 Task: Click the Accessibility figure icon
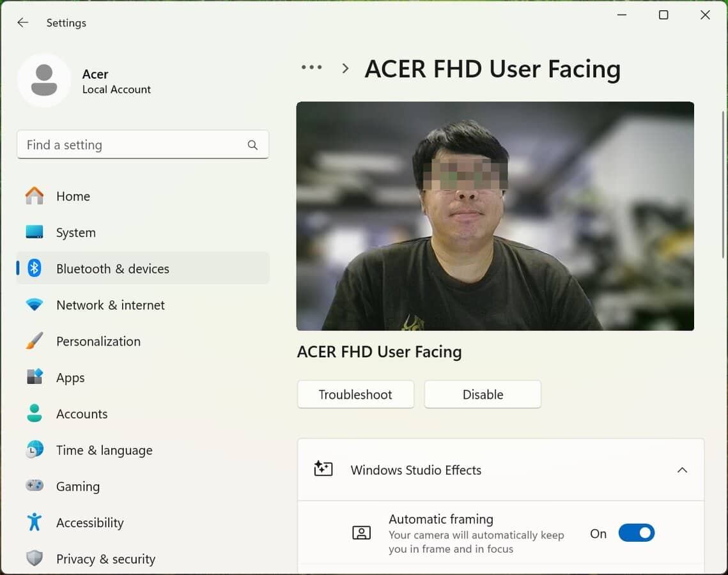click(x=35, y=523)
